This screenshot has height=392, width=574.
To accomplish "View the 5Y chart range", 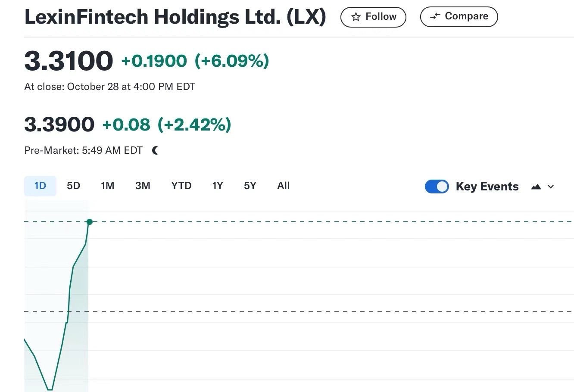I will 250,186.
